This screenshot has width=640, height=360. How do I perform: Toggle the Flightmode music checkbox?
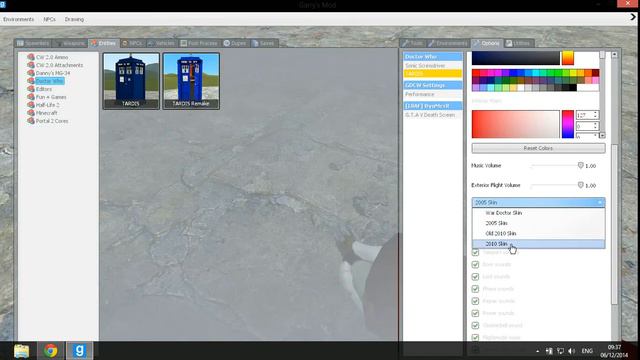pyautogui.click(x=475, y=338)
